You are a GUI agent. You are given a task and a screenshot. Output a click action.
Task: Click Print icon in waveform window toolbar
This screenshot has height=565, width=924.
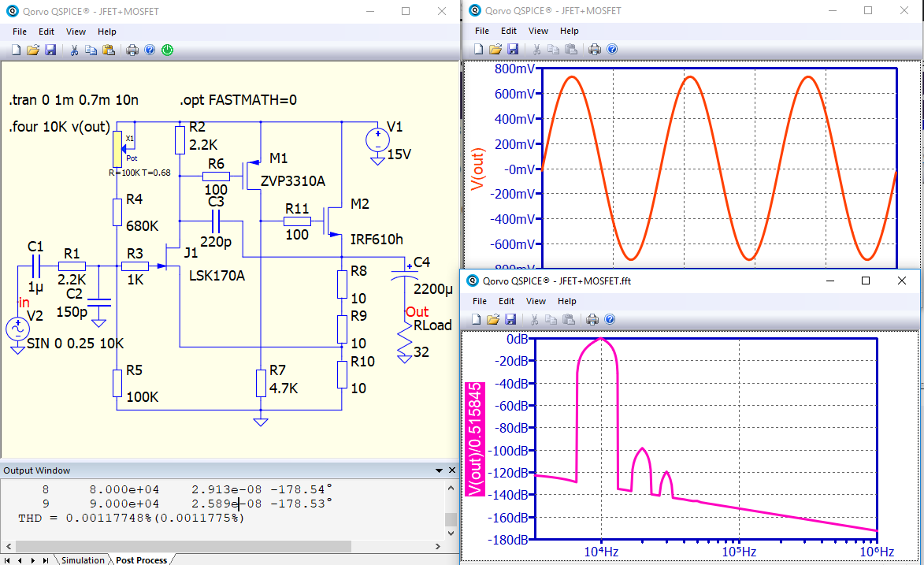pyautogui.click(x=595, y=49)
